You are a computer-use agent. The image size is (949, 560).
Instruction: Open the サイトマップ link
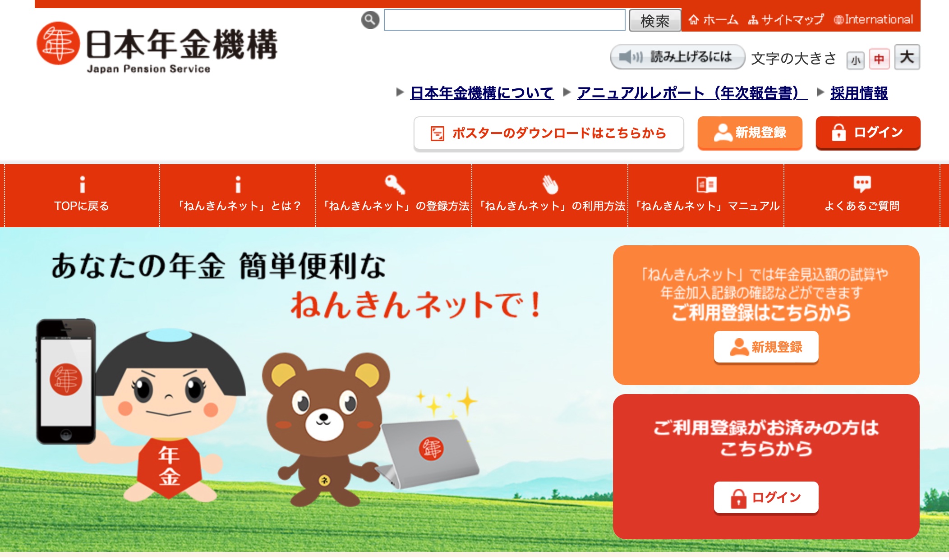pos(786,20)
